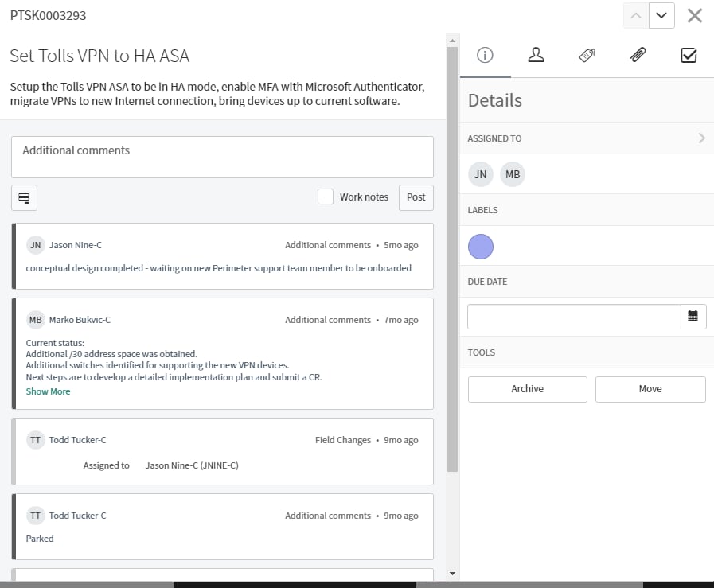Click the MB assignee avatar in Details

point(513,174)
